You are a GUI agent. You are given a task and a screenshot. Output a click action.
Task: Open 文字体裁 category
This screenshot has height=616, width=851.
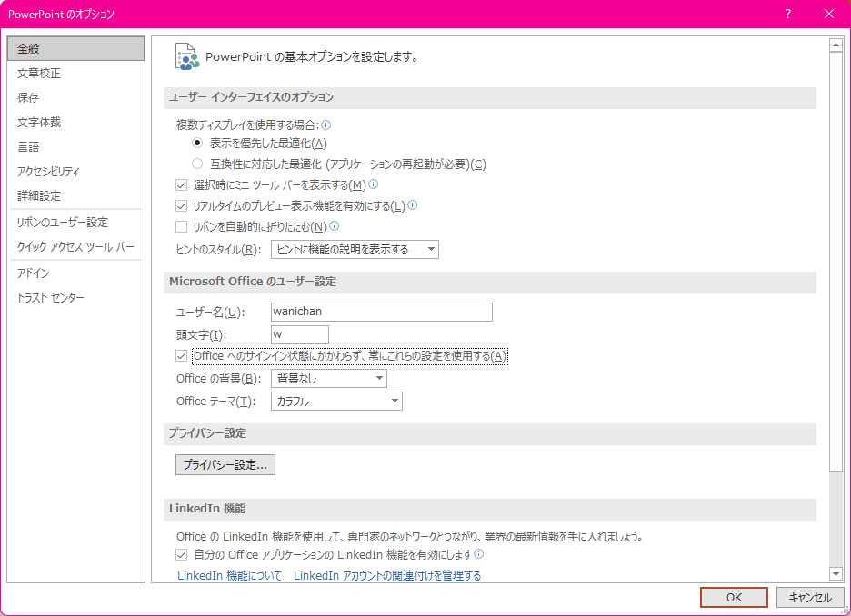(x=76, y=122)
